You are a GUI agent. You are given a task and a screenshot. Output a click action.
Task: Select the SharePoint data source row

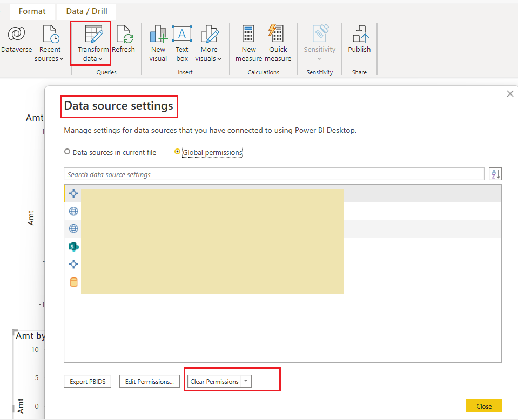283,246
